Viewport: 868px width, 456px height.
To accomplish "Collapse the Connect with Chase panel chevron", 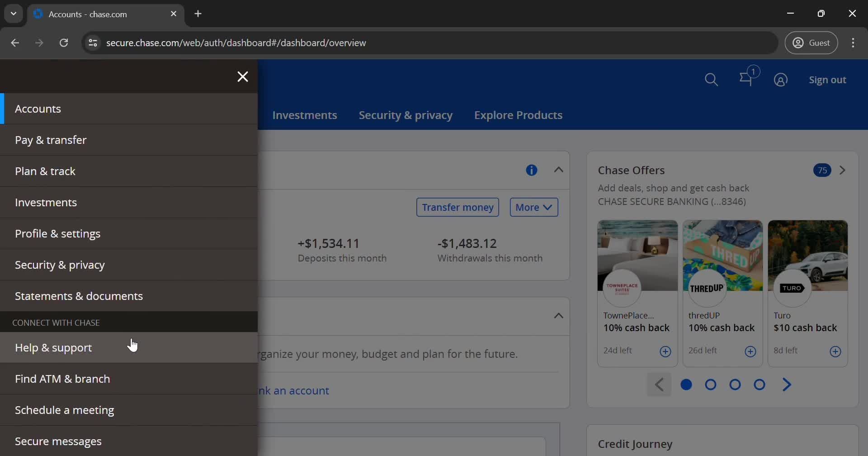I will 558,316.
